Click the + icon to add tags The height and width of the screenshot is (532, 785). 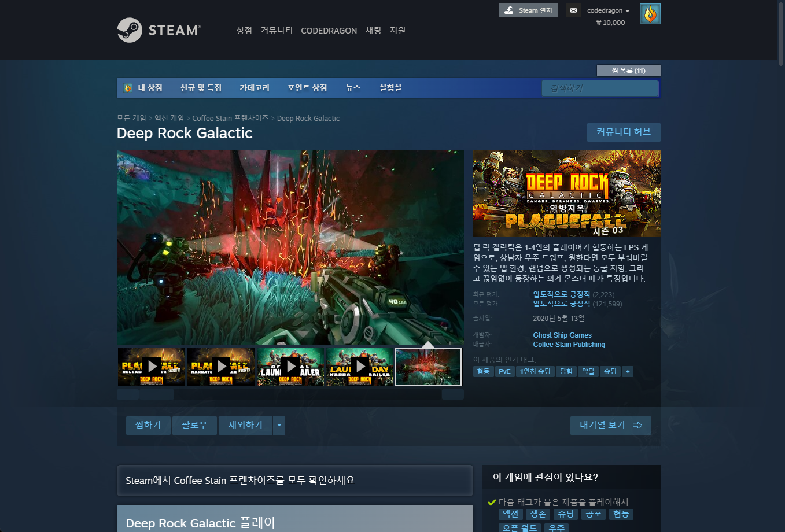click(x=628, y=371)
